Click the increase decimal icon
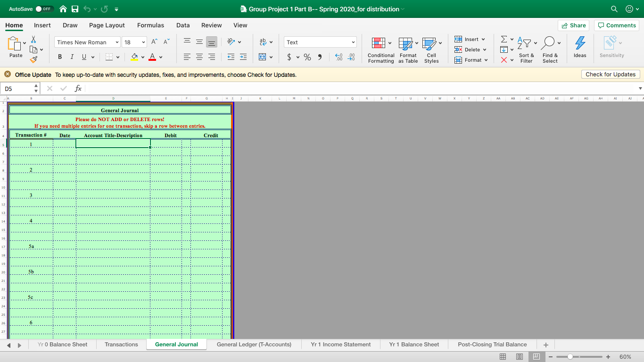Screen dimensions: 644x362 (339, 57)
